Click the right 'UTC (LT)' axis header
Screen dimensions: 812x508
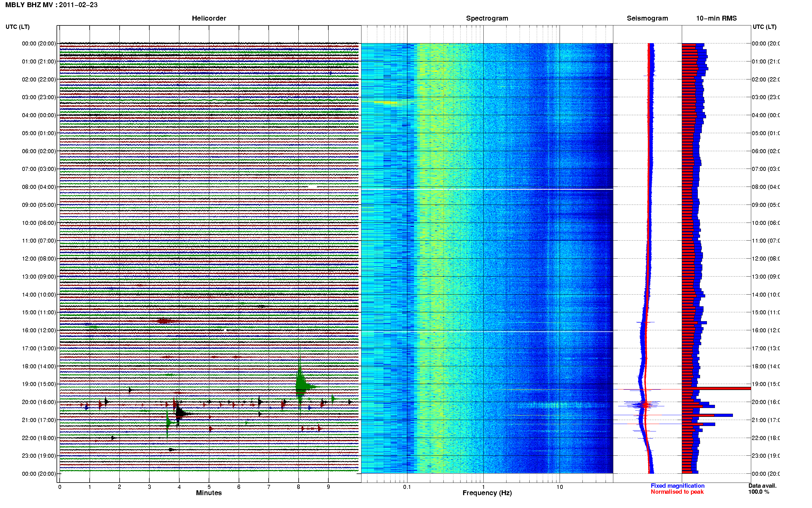tap(764, 27)
